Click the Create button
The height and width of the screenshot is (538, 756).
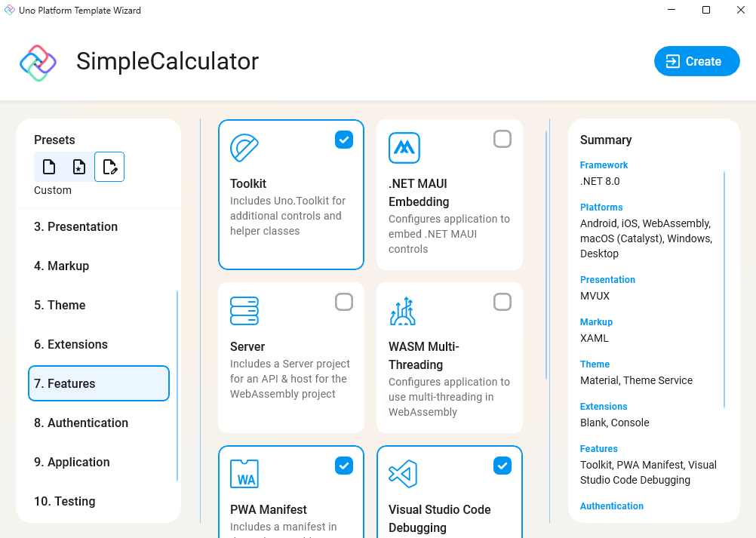(696, 61)
